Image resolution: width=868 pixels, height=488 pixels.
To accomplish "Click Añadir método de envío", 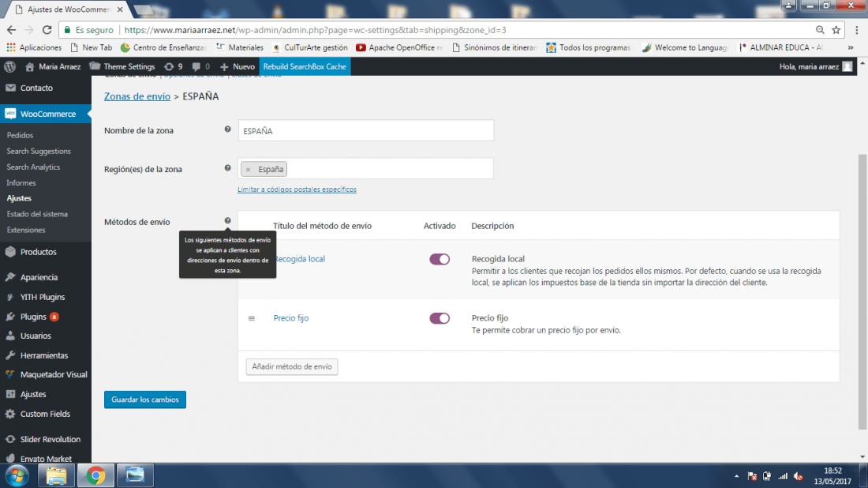I will click(x=292, y=366).
